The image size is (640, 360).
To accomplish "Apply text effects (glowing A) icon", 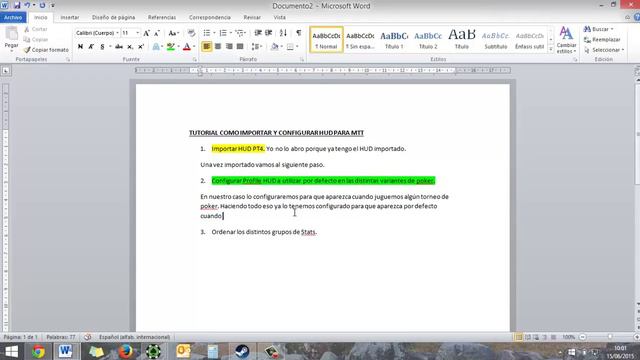I will 156,47.
